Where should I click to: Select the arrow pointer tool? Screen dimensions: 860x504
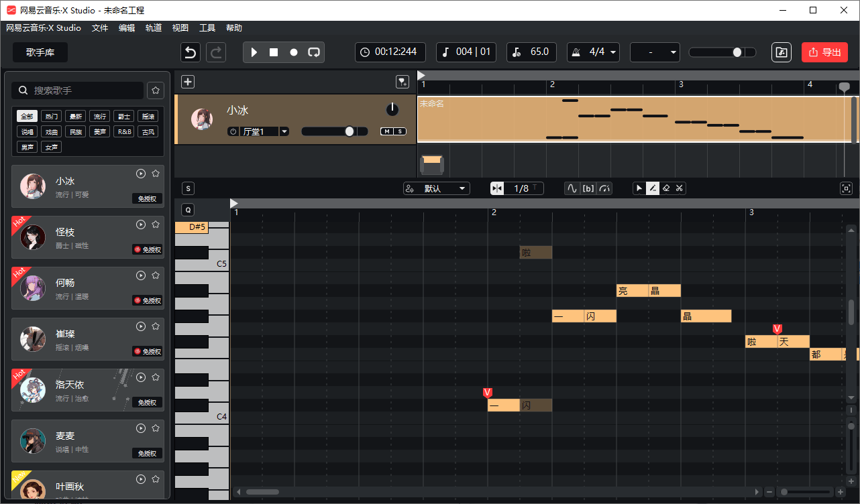pos(639,188)
